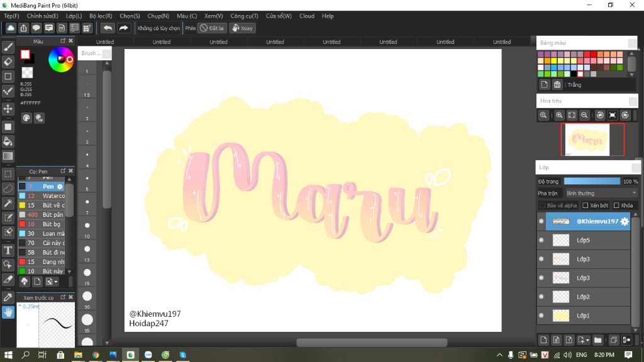Screen dimensions: 644x362
Task: Toggle the Bảo vệ alpha checkbox
Action: click(542, 206)
